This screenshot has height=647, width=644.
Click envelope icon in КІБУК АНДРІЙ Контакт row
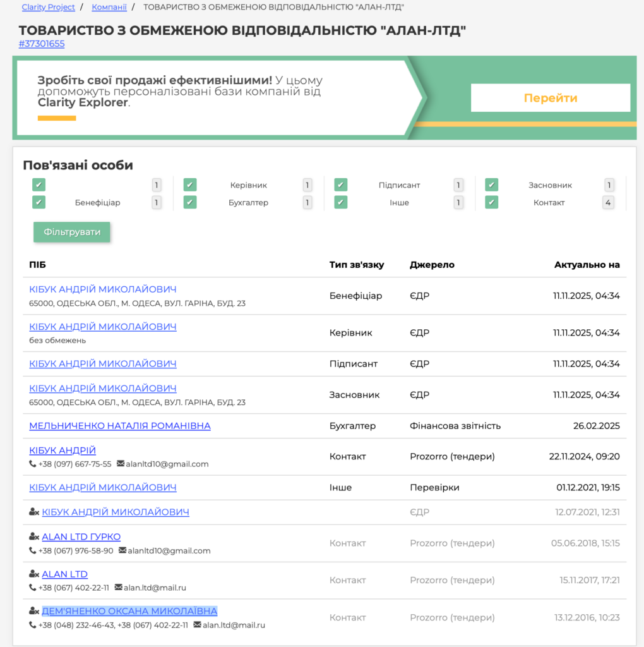point(121,464)
